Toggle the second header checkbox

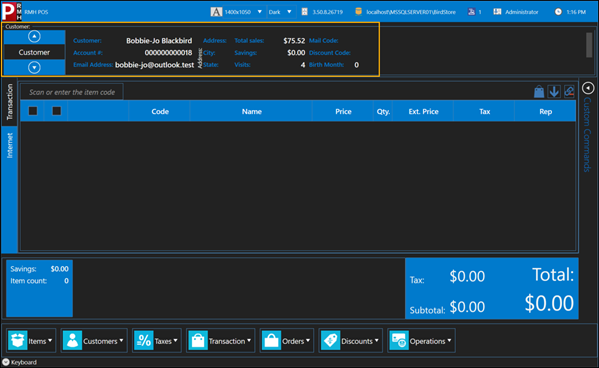57,111
